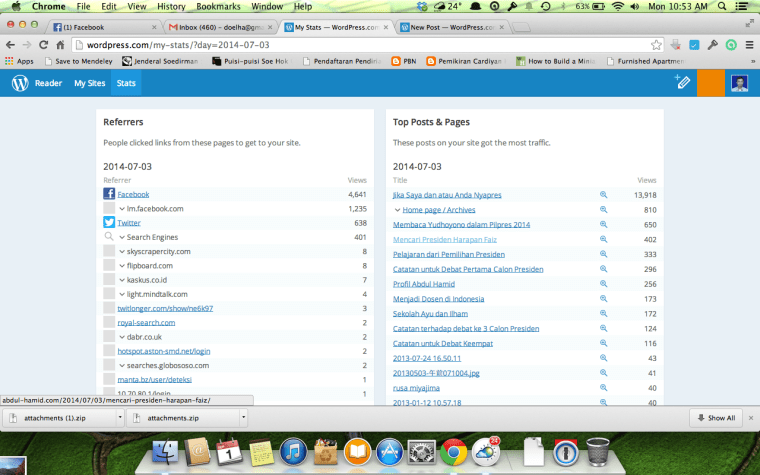Expand the Search Engines referrer row
The width and height of the screenshot is (760, 475).
(122, 237)
